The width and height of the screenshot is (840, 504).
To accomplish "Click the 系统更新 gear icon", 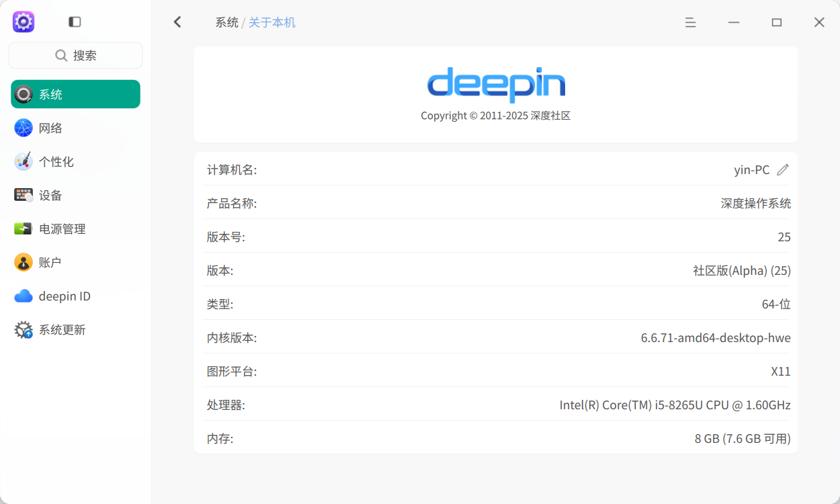I will pyautogui.click(x=24, y=329).
